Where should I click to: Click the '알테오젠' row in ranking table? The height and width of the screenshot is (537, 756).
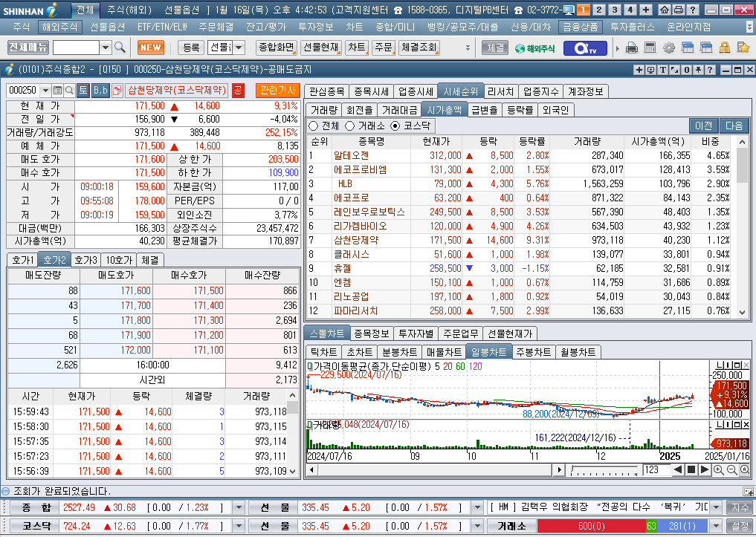[520, 155]
